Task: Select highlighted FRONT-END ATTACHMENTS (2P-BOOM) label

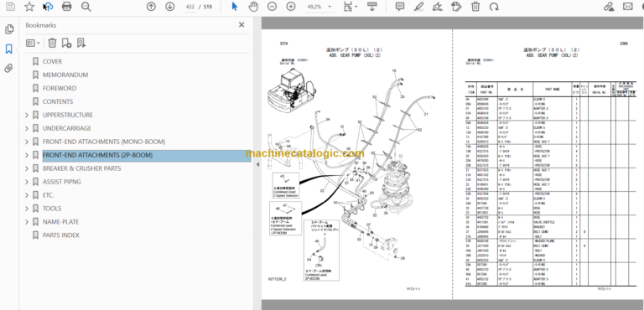Action: (x=98, y=155)
